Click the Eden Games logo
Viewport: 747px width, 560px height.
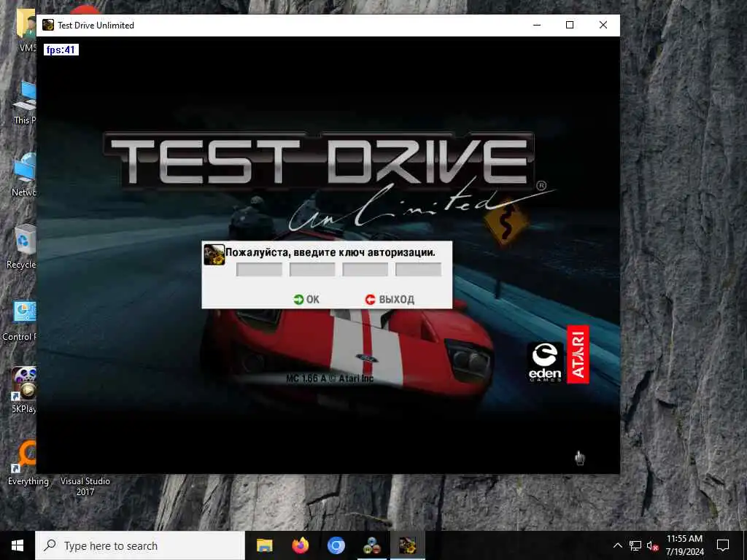coord(544,362)
